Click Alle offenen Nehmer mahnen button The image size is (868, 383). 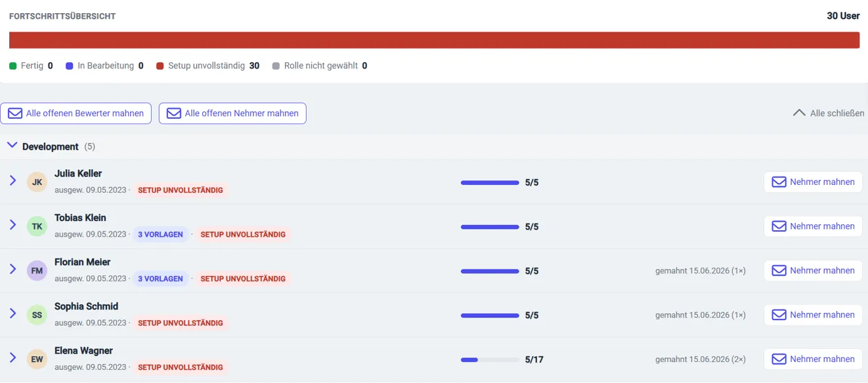click(232, 113)
